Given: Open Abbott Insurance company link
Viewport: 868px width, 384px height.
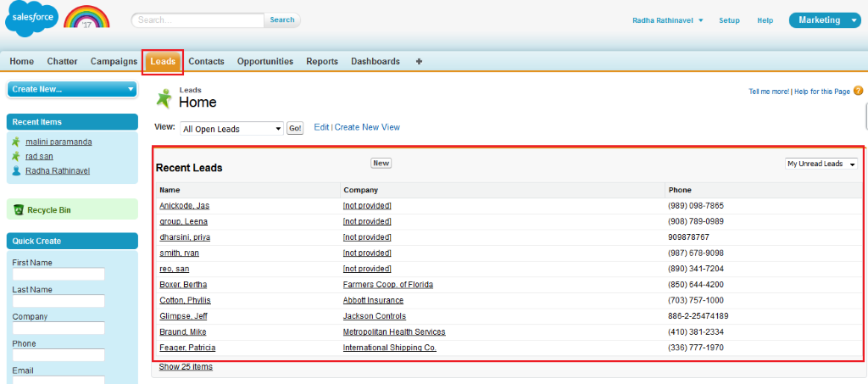Looking at the screenshot, I should pos(373,300).
